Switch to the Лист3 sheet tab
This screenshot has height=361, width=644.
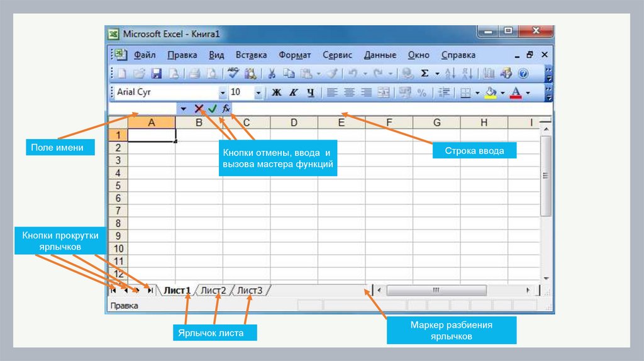250,291
